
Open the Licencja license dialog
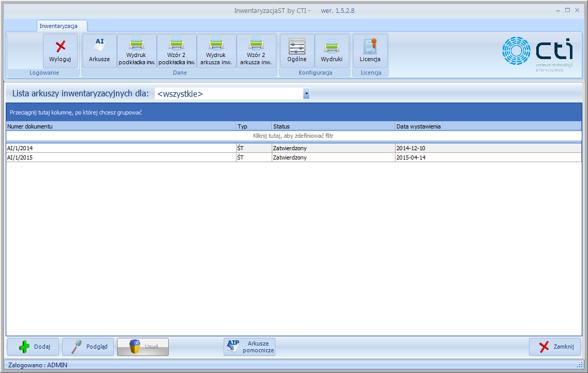(x=370, y=51)
